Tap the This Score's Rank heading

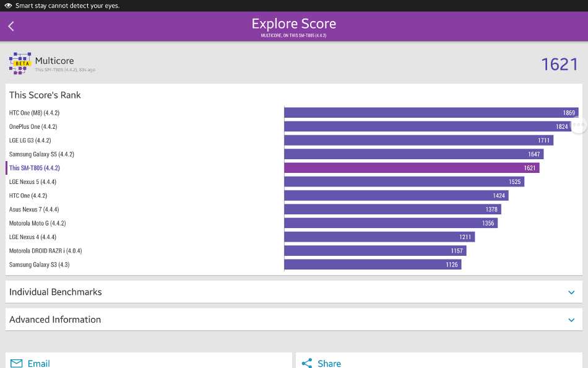point(45,95)
